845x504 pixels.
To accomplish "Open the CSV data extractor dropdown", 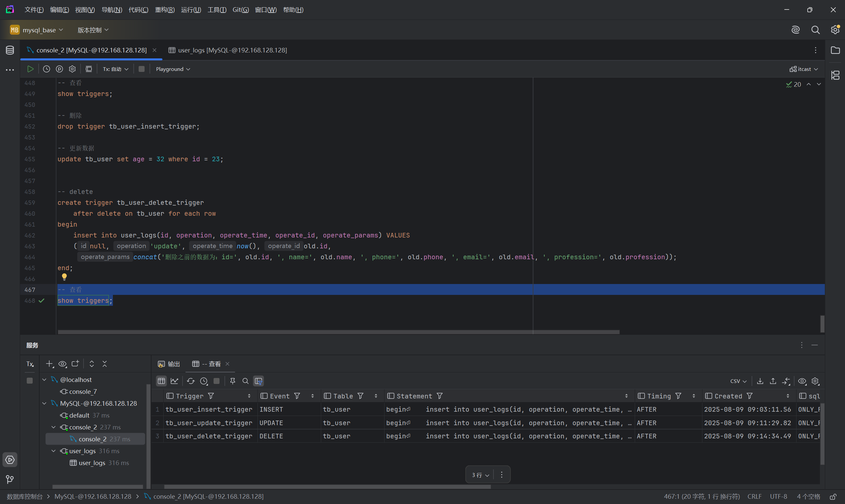I will click(738, 381).
